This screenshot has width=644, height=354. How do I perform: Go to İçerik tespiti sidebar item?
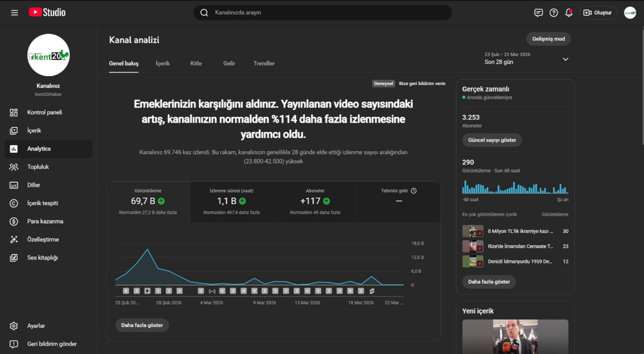click(x=42, y=203)
